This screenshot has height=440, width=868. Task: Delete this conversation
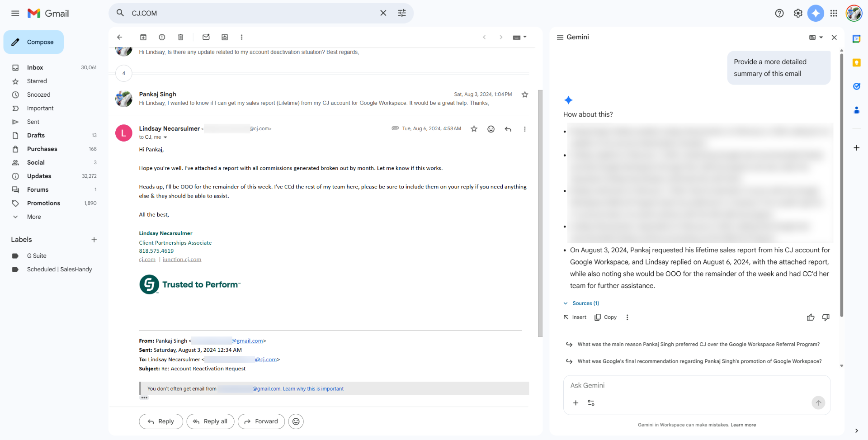(180, 37)
